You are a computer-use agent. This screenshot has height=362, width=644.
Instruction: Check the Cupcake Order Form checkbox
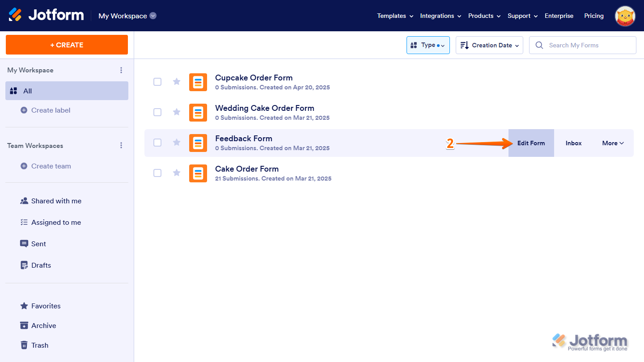(157, 82)
